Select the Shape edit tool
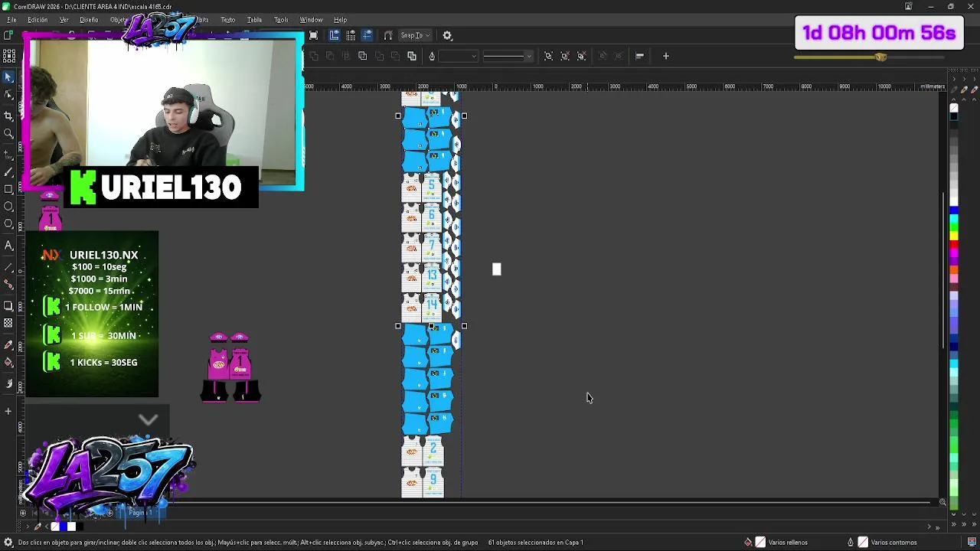980x551 pixels. pyautogui.click(x=8, y=95)
